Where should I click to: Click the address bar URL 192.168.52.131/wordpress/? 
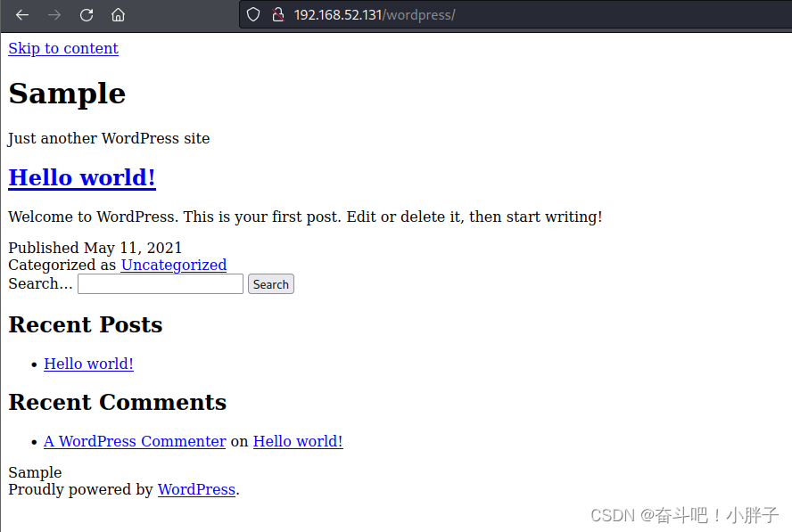coord(375,15)
